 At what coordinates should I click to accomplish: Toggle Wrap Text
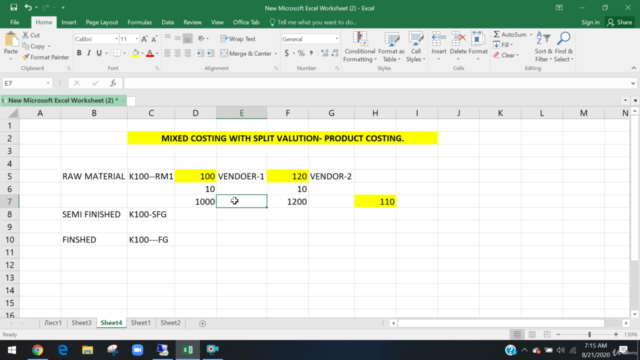pyautogui.click(x=238, y=39)
